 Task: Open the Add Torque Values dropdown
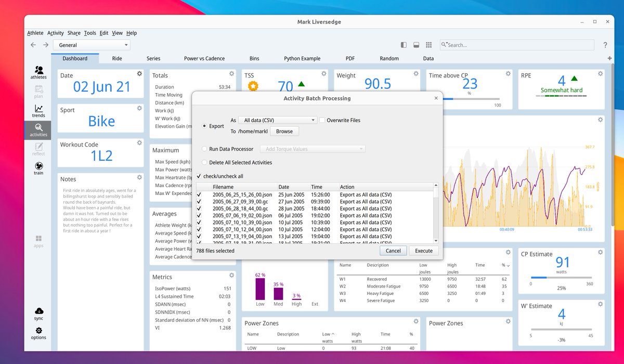coord(313,149)
